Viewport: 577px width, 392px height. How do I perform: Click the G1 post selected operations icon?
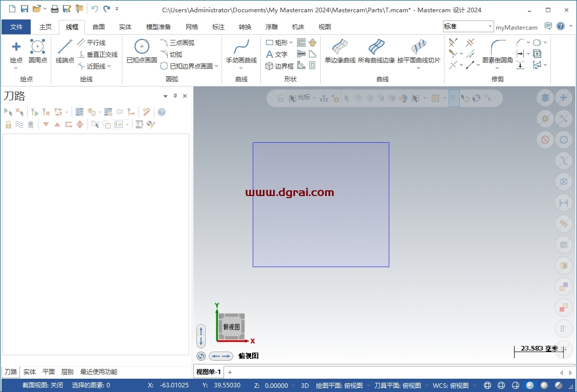pos(120,112)
